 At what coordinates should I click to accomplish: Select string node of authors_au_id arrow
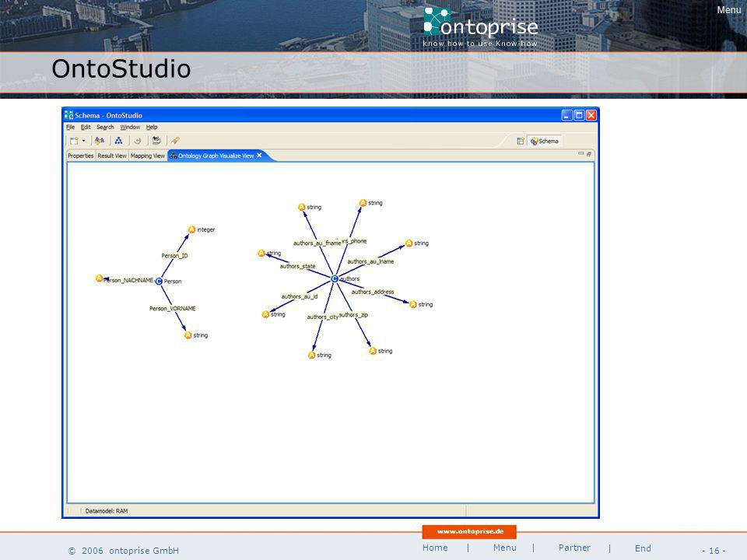tap(266, 314)
